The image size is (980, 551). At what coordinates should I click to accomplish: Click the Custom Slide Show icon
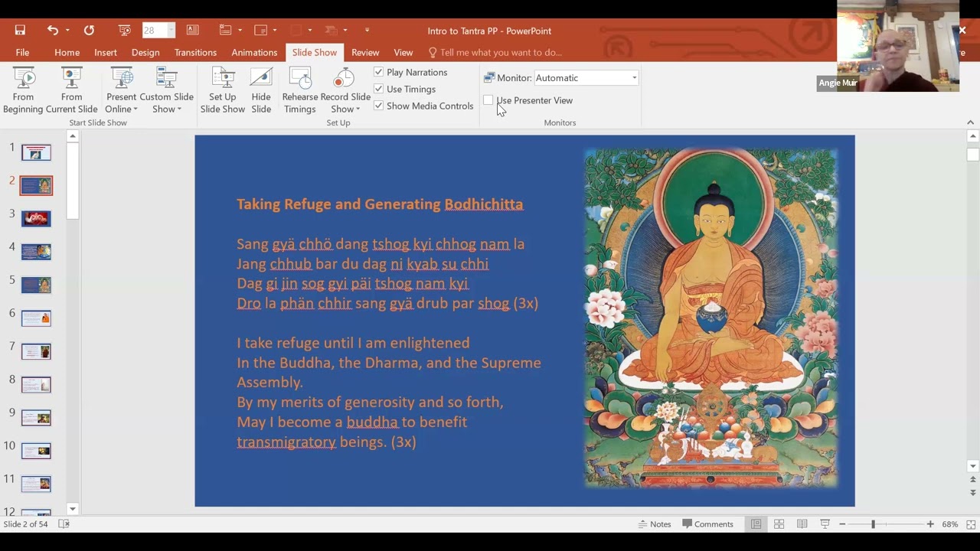pyautogui.click(x=166, y=79)
